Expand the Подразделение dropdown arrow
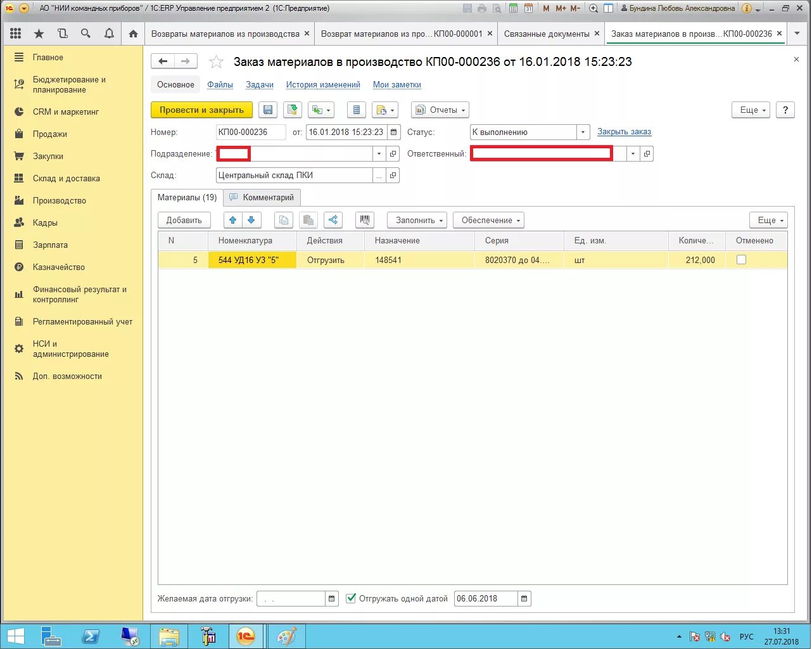 [379, 154]
